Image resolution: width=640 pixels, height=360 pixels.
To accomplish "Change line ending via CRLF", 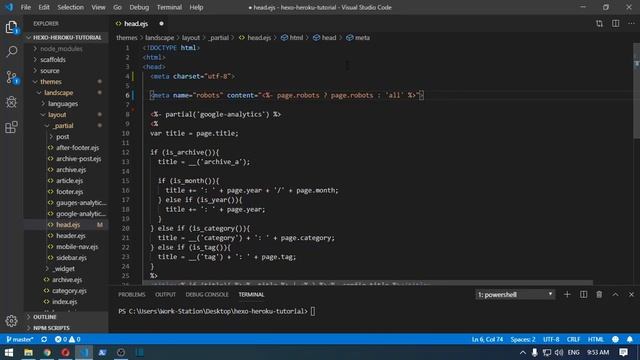I will coord(573,340).
